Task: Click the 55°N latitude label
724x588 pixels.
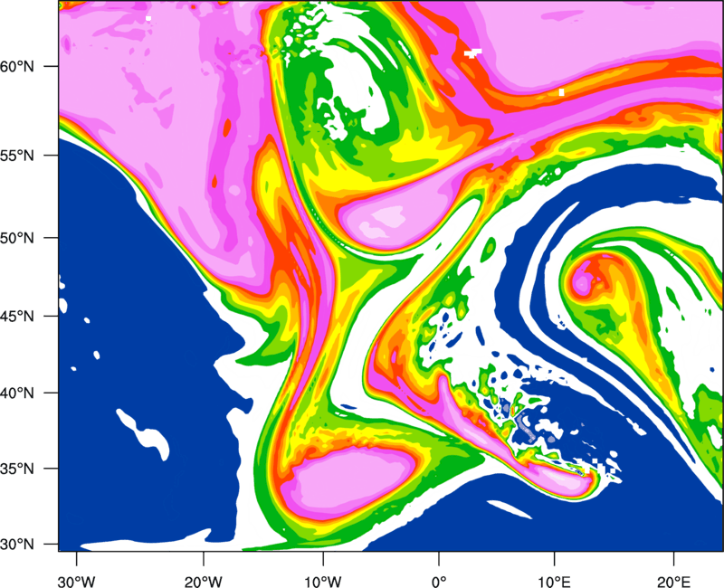Action: (x=17, y=155)
